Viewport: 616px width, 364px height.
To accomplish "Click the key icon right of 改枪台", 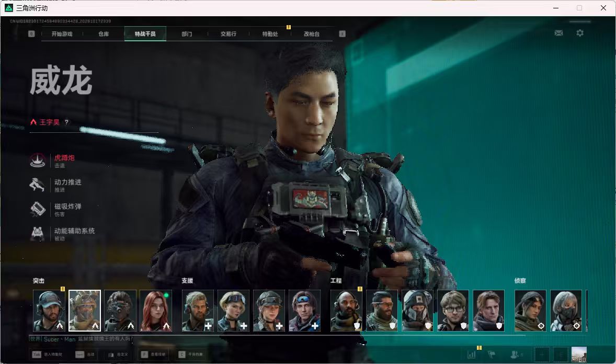I will tap(342, 34).
